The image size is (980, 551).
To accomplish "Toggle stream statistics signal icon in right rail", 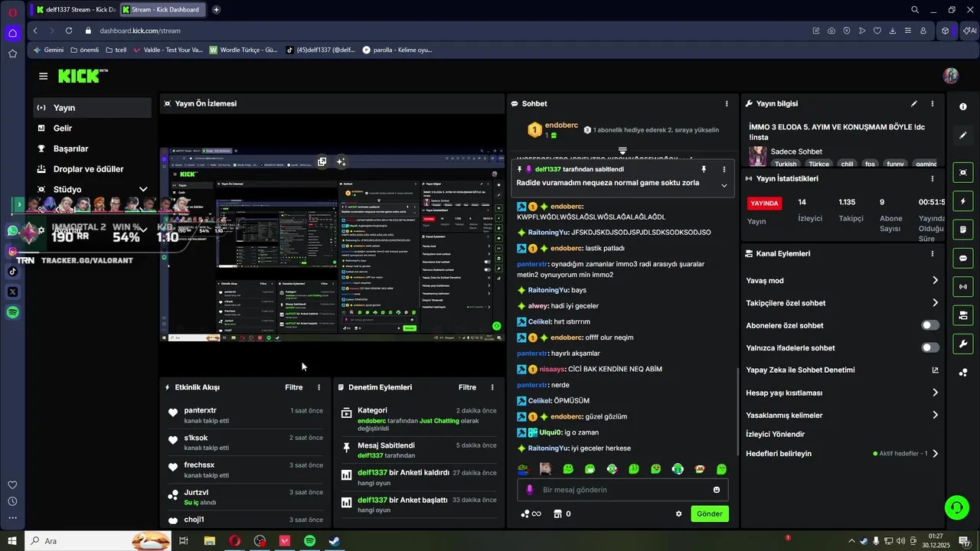I will [963, 286].
